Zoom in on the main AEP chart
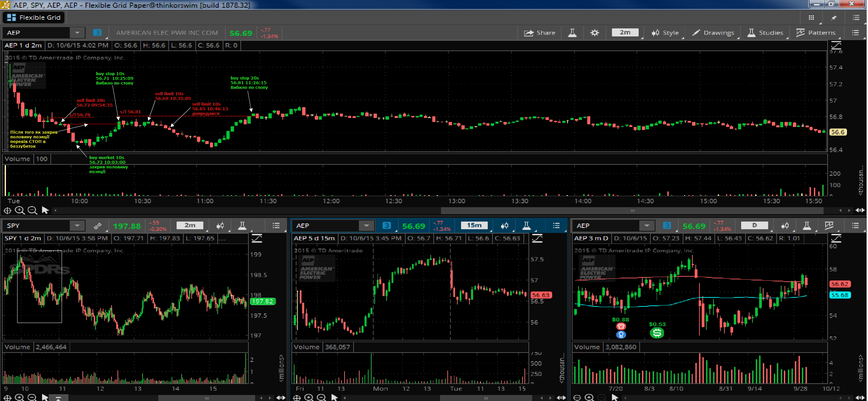 pyautogui.click(x=20, y=211)
